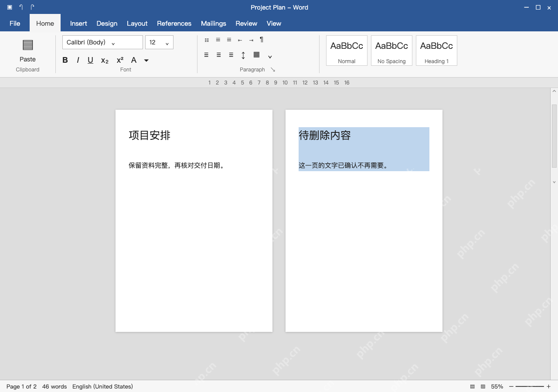
Task: Toggle subscript formatting
Action: point(105,61)
